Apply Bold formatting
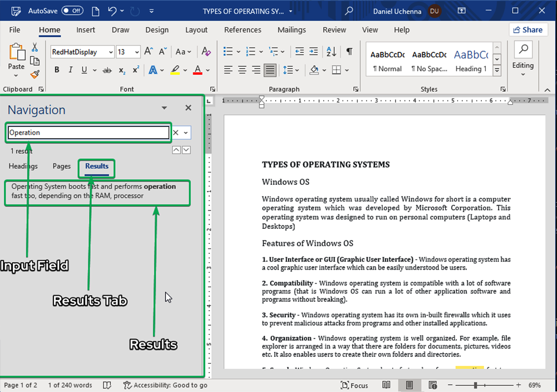This screenshot has width=557, height=392. 56,70
